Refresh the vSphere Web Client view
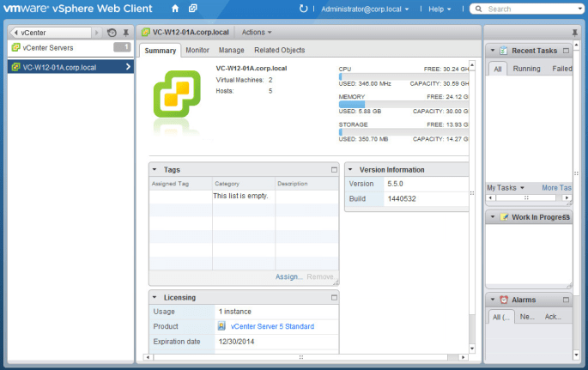 point(303,9)
